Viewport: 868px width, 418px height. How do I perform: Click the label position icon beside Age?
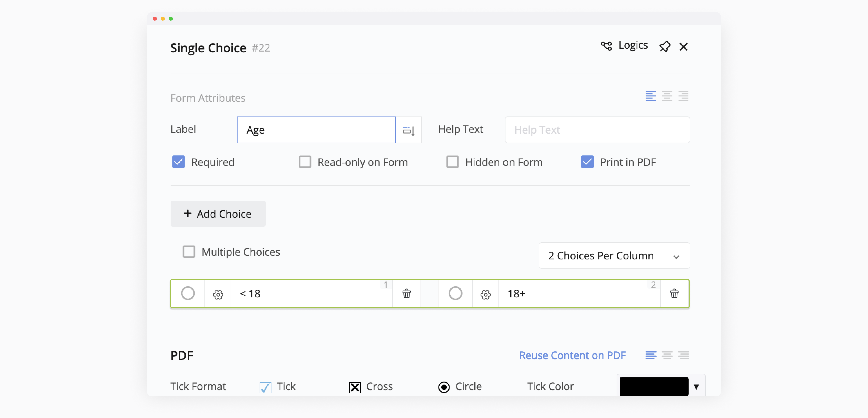pyautogui.click(x=408, y=130)
